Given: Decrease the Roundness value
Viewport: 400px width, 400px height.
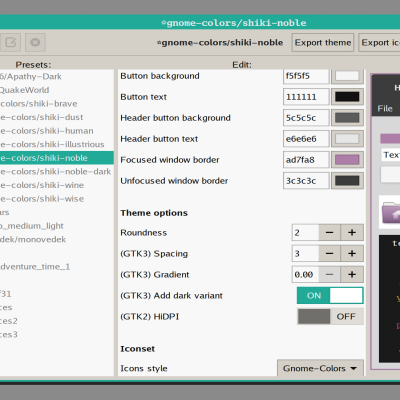Looking at the screenshot, I should 329,233.
